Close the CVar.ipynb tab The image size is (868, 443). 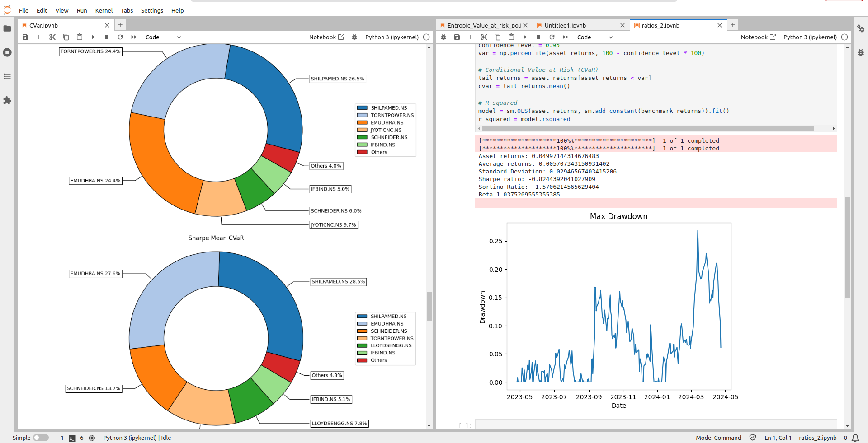point(107,25)
